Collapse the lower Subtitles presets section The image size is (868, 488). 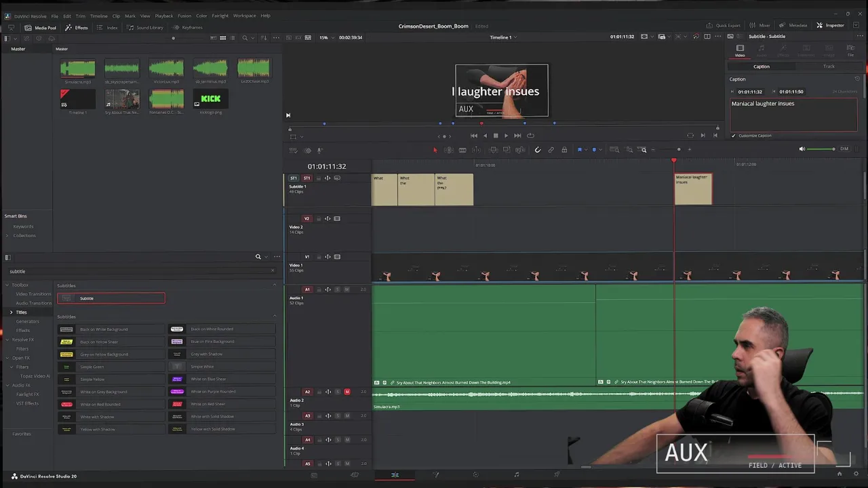[275, 317]
